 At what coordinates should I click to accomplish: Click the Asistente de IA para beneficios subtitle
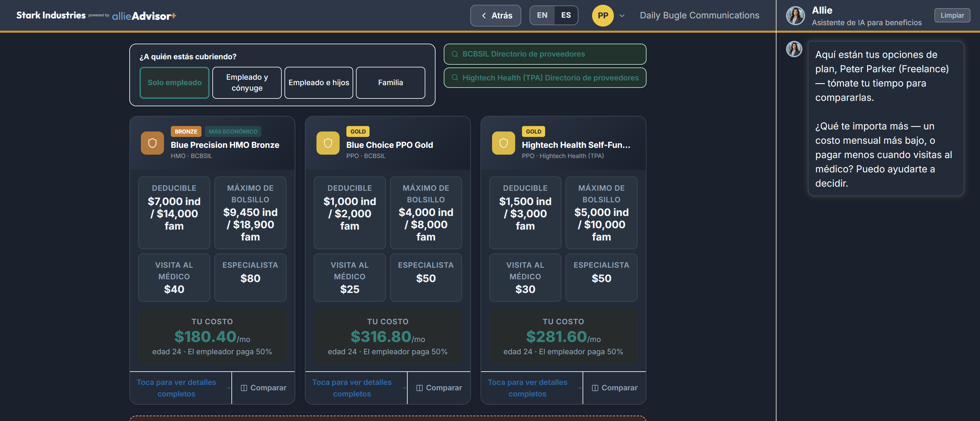[867, 23]
